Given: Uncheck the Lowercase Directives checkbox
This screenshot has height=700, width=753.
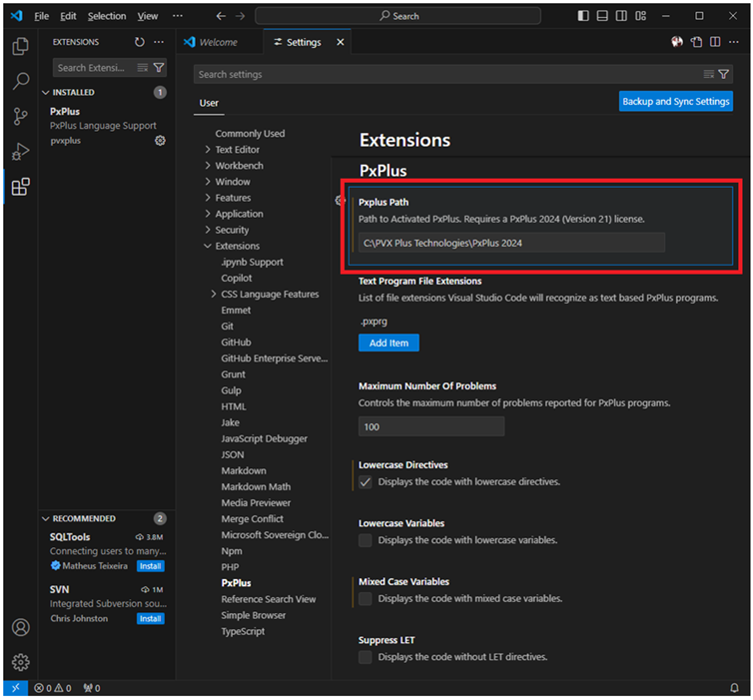Looking at the screenshot, I should pos(366,482).
